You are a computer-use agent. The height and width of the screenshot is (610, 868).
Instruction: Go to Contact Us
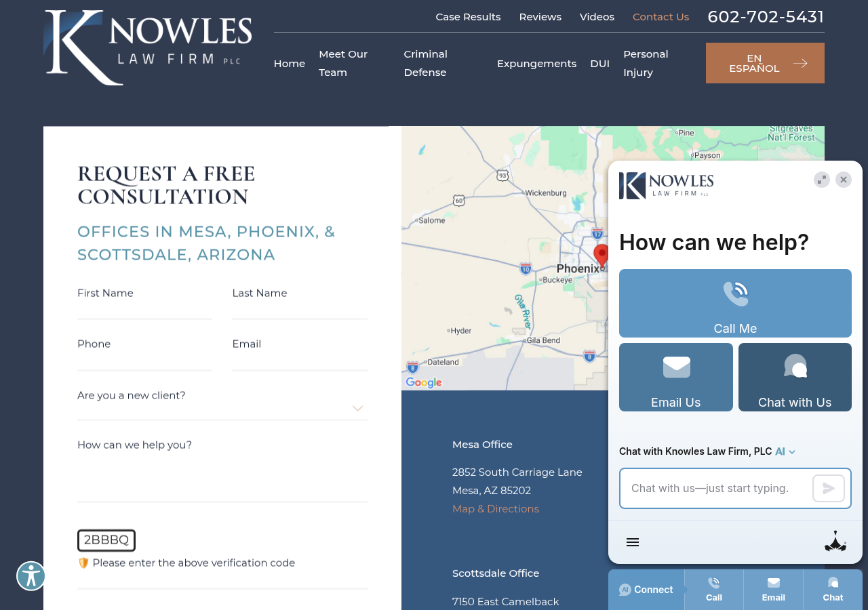click(x=660, y=17)
